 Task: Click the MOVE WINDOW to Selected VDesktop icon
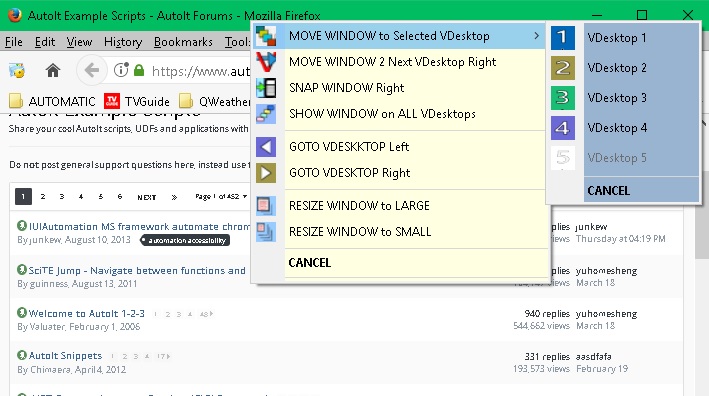click(x=266, y=36)
